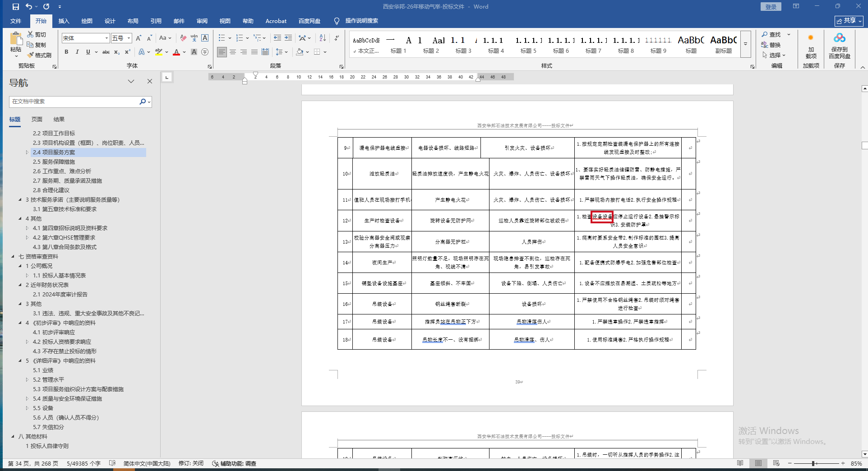Click the Save icon in title bar
The image size is (868, 471).
16,6
